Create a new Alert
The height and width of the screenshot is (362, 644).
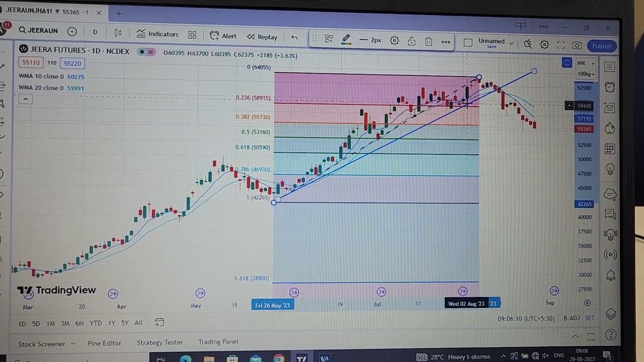[x=223, y=36]
